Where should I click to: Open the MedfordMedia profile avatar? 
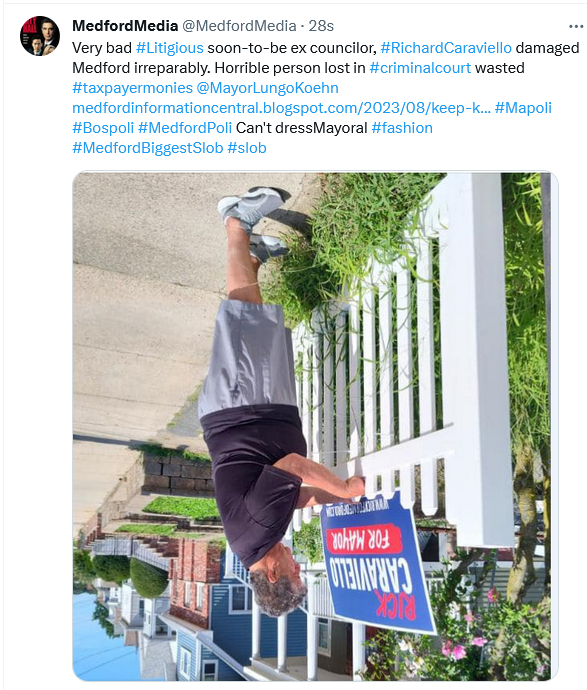pos(40,36)
